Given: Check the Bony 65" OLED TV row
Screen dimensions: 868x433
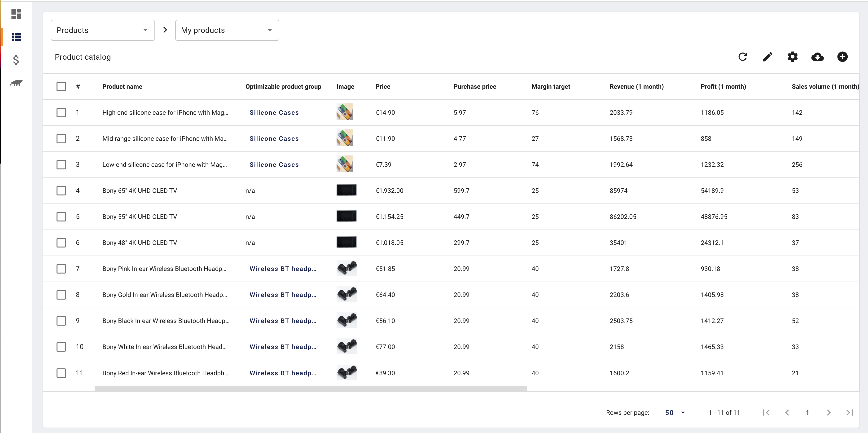Looking at the screenshot, I should tap(61, 190).
